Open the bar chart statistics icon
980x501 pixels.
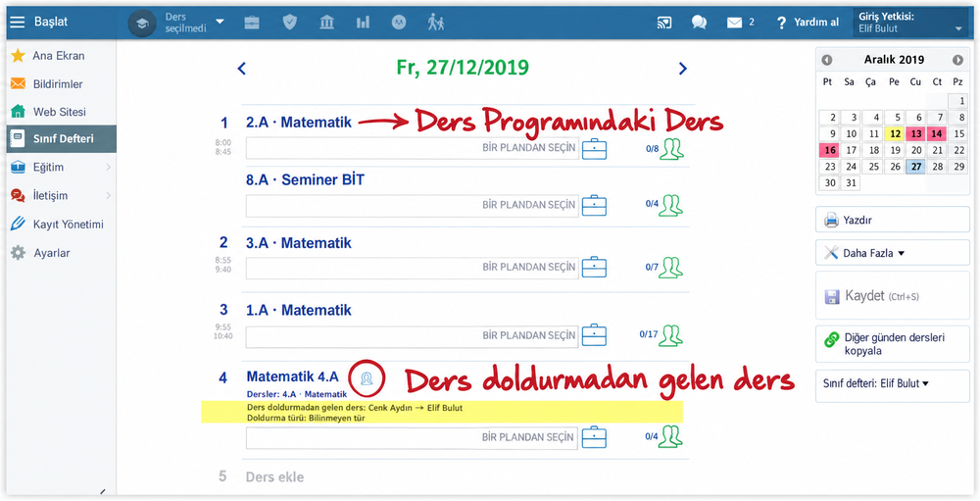tap(364, 23)
